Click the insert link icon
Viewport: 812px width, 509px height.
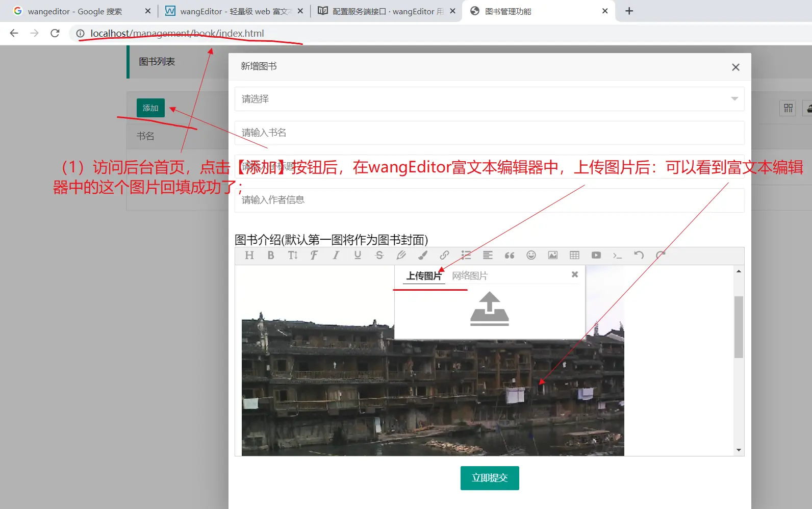click(x=444, y=255)
